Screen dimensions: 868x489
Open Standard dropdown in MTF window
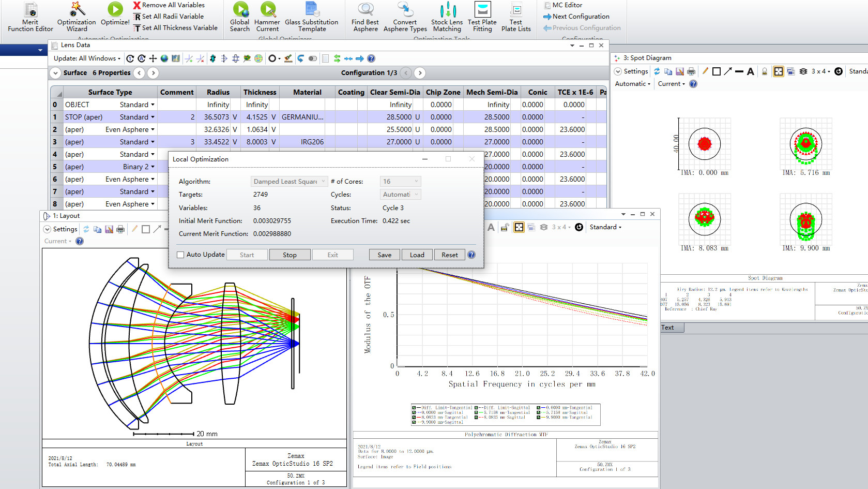(605, 227)
